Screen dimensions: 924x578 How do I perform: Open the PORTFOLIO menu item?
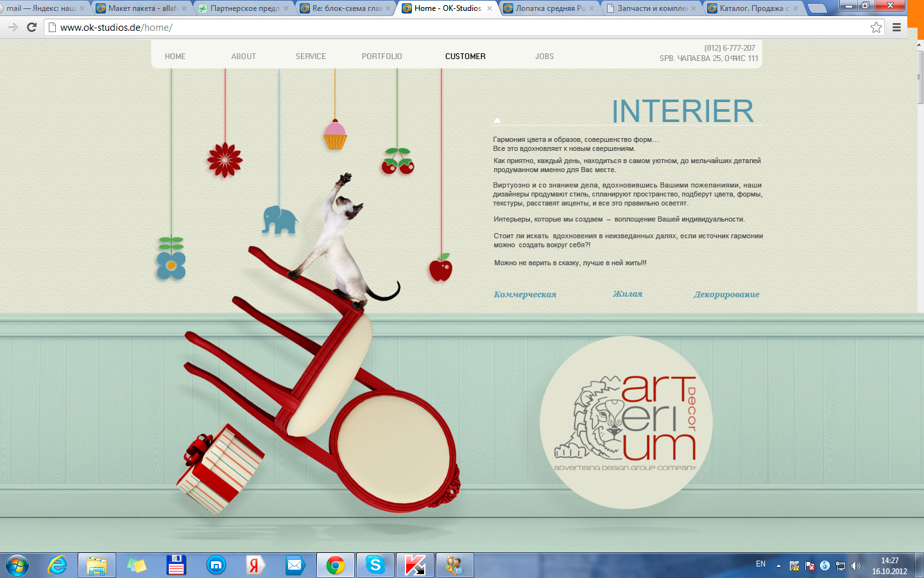point(382,57)
